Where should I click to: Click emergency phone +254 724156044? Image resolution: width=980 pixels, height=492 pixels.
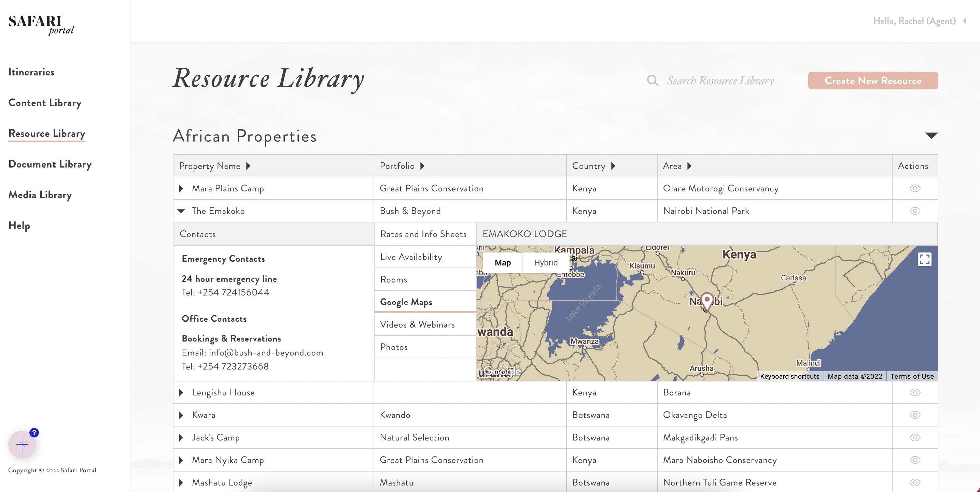233,292
